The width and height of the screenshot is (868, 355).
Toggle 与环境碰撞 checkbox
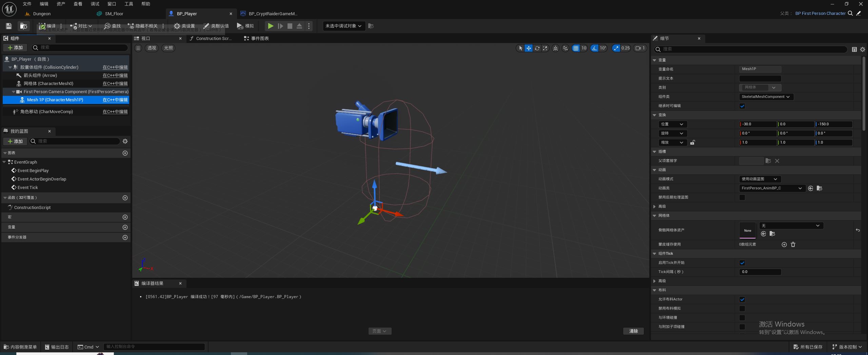[x=742, y=318]
